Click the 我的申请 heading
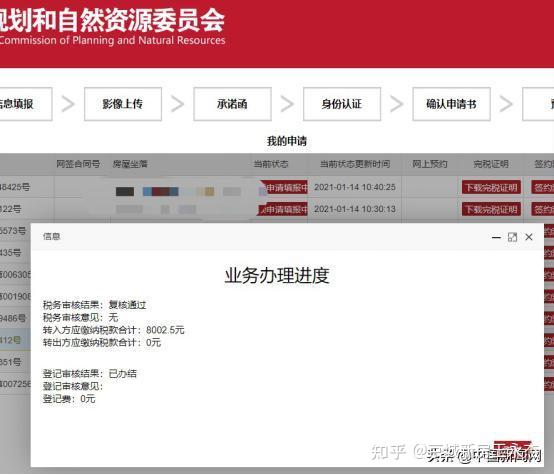This screenshot has width=554, height=475. pos(287,141)
